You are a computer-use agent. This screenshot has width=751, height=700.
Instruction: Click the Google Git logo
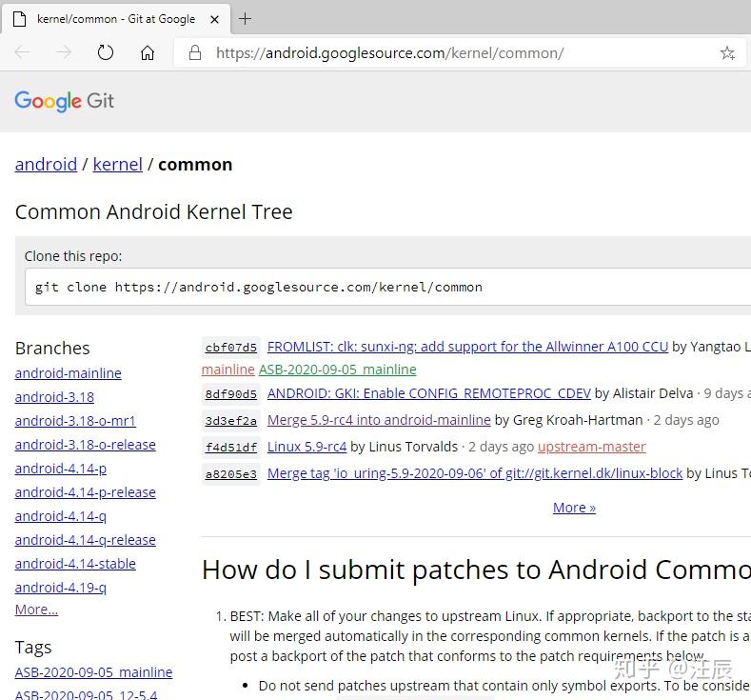(x=65, y=101)
